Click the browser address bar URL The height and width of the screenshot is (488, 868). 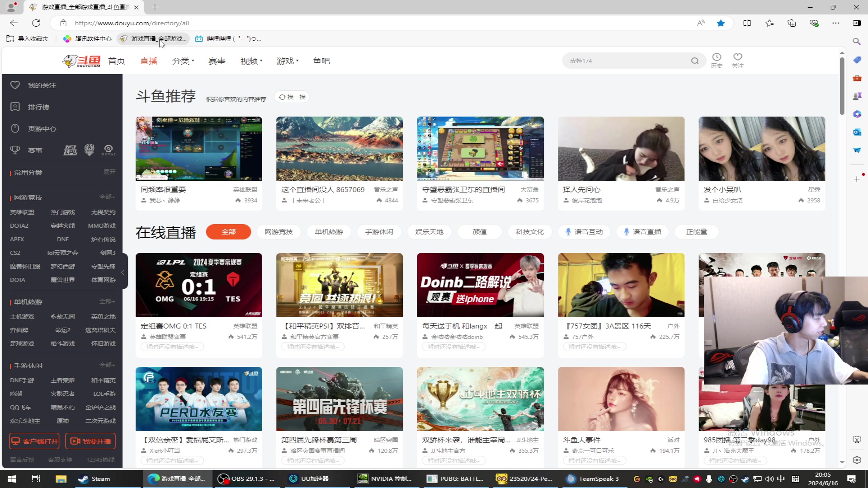pyautogui.click(x=132, y=23)
